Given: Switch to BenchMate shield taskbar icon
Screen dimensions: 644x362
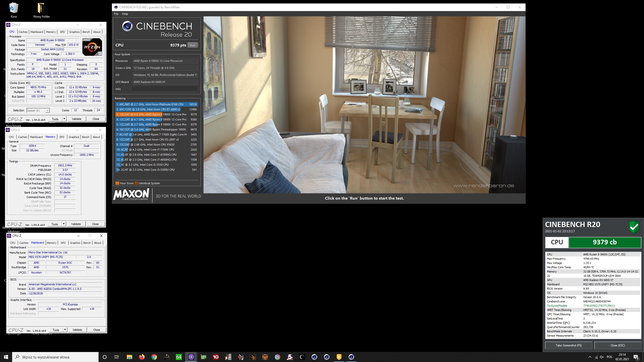Looking at the screenshot, I should [x=339, y=357].
